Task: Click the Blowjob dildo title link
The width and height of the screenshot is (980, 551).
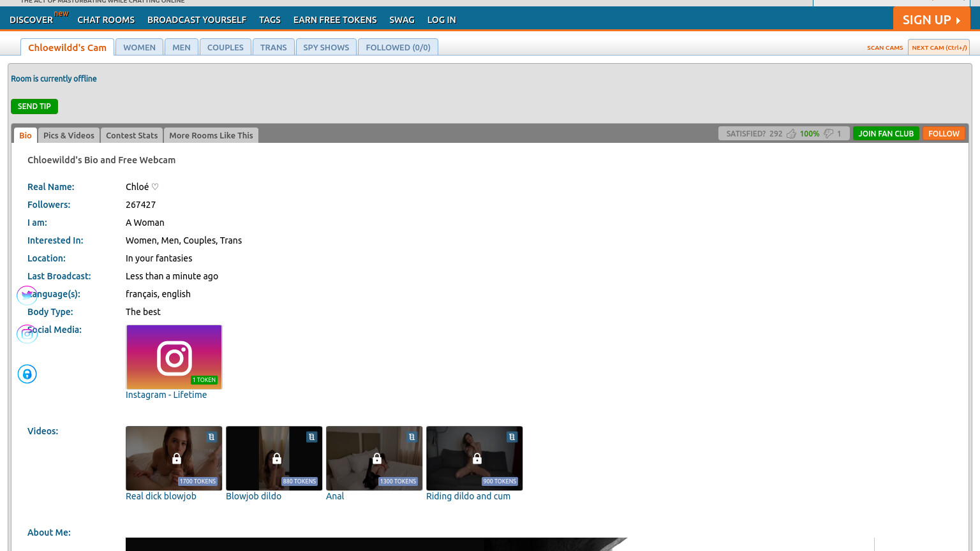Action: pyautogui.click(x=253, y=496)
